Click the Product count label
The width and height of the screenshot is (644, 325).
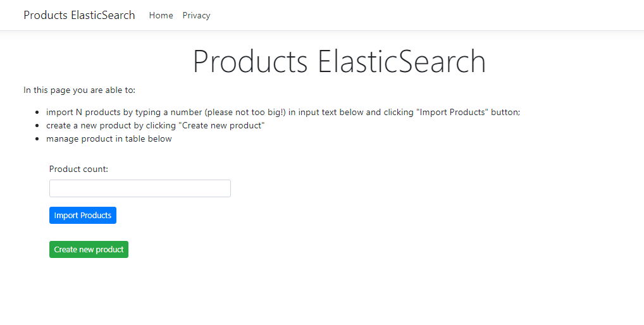[x=78, y=169]
